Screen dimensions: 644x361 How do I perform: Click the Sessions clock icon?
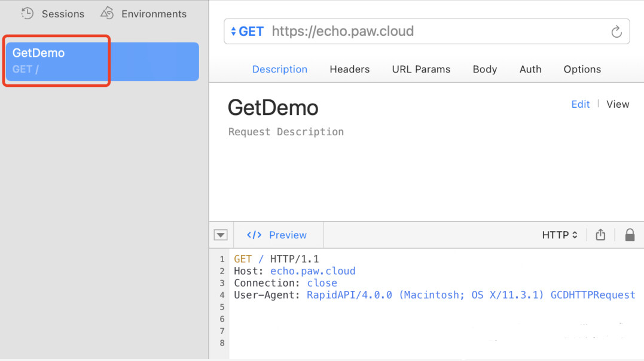click(28, 13)
